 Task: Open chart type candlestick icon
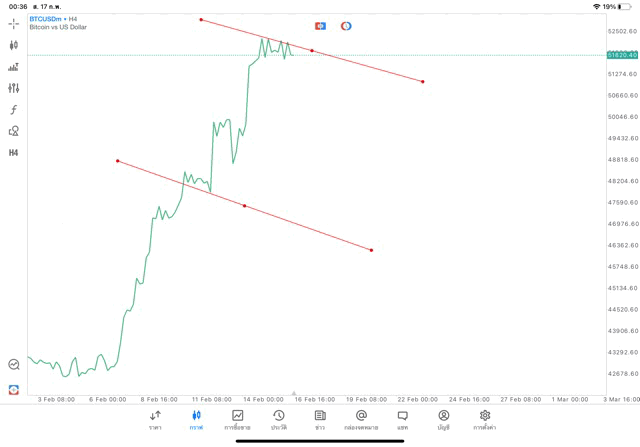point(14,45)
